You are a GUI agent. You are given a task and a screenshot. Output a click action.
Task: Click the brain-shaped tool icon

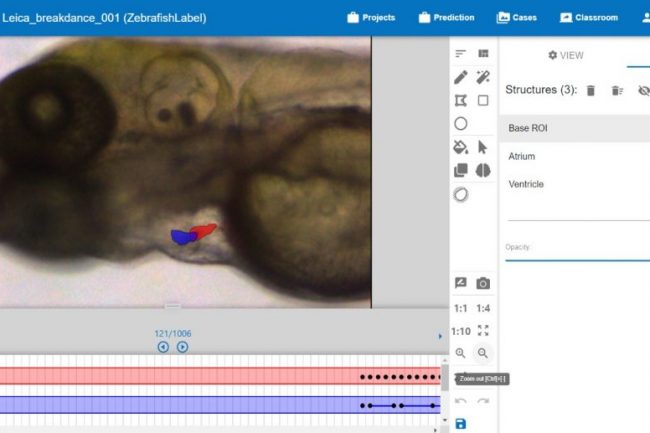tap(483, 170)
